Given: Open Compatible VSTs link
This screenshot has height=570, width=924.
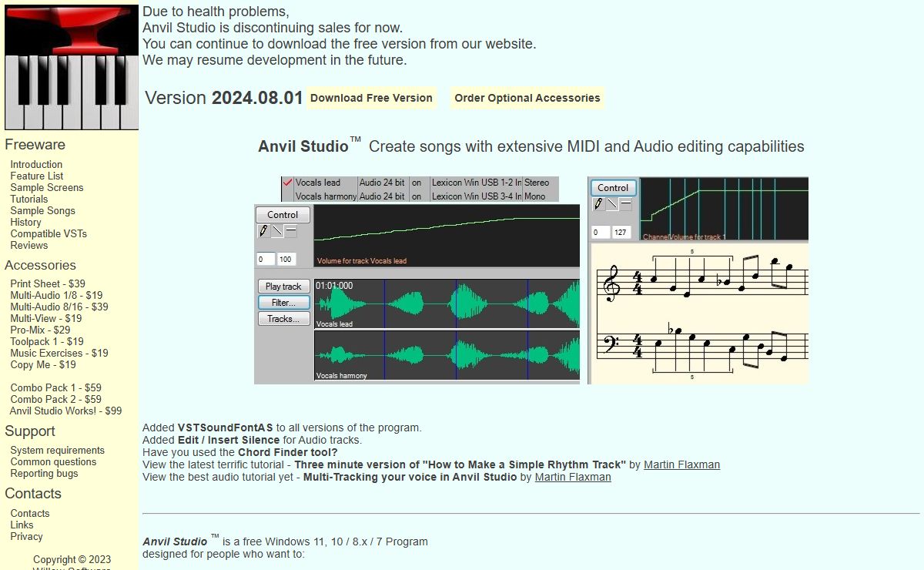Looking at the screenshot, I should coord(49,233).
